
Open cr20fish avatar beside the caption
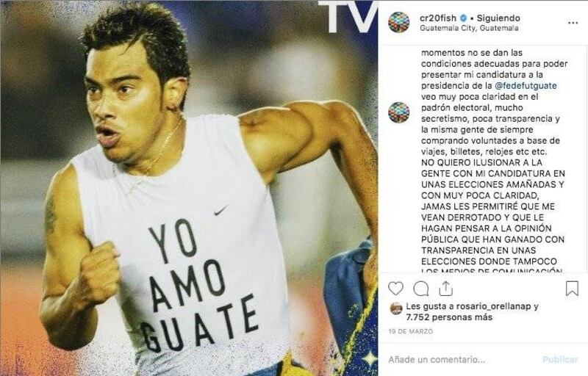pos(398,112)
